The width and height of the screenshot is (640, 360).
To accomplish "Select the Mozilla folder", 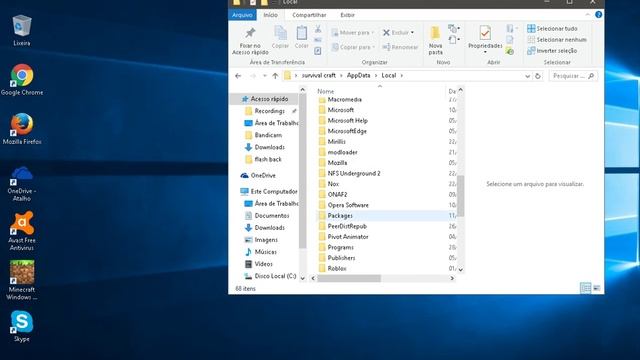I will tap(337, 163).
